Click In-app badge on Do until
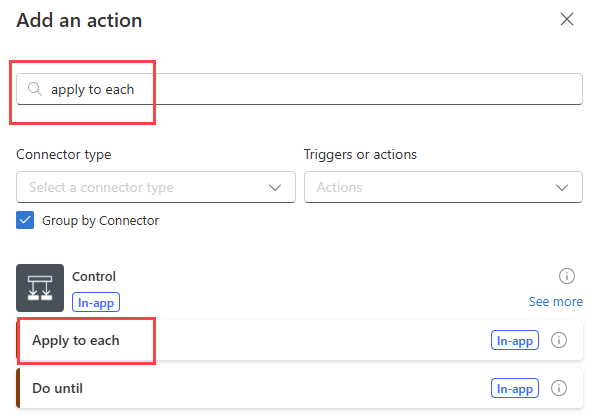The image size is (601, 416). pos(515,387)
